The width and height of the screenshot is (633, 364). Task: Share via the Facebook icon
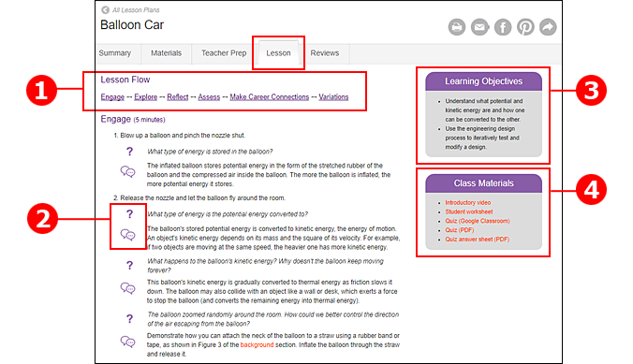click(503, 27)
